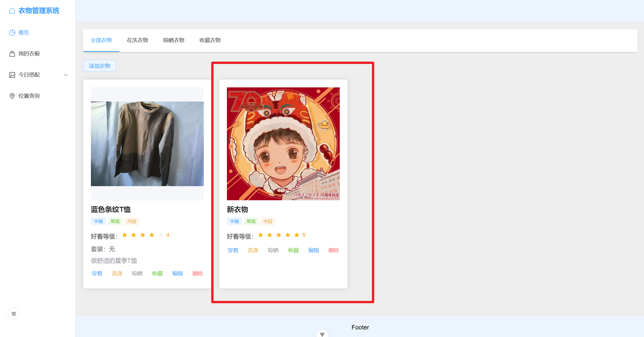Set 蓝色条纹T恤 rating to five stars
Screen dimensions: 644x337
[x=161, y=235]
